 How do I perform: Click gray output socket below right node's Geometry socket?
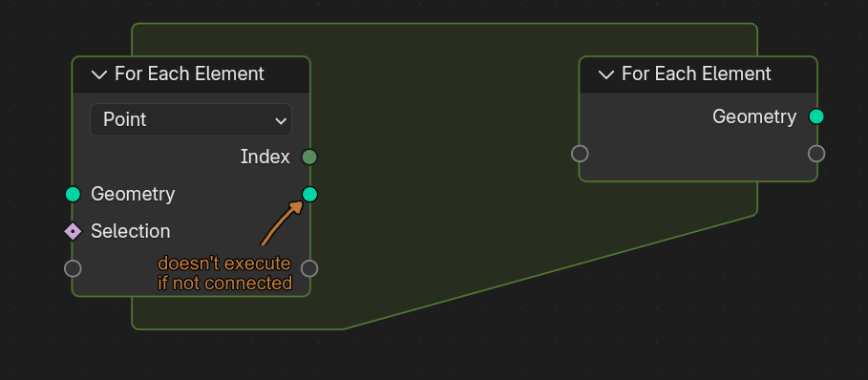(816, 153)
